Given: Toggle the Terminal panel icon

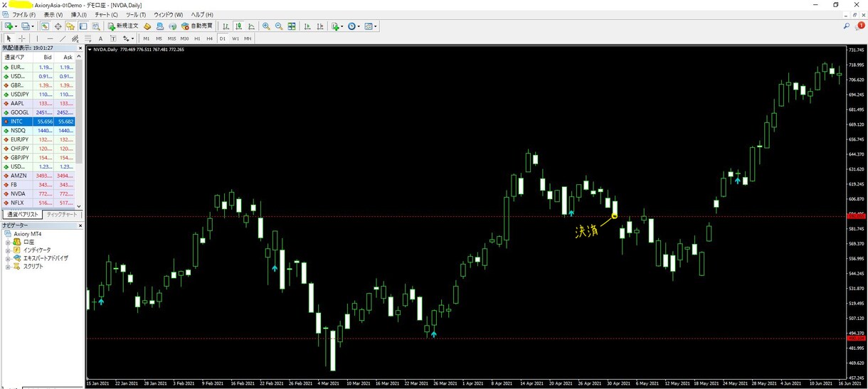Looking at the screenshot, I should [x=83, y=26].
